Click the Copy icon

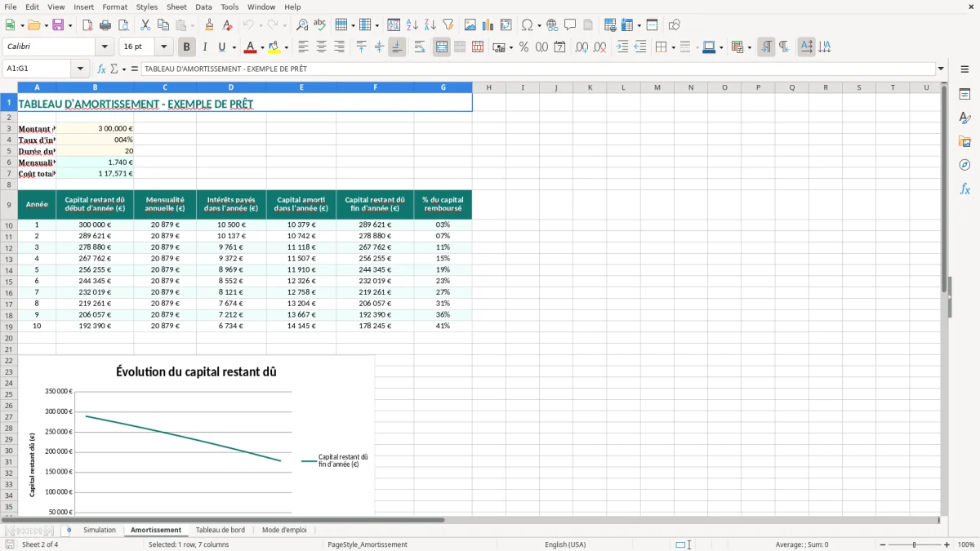pos(163,25)
